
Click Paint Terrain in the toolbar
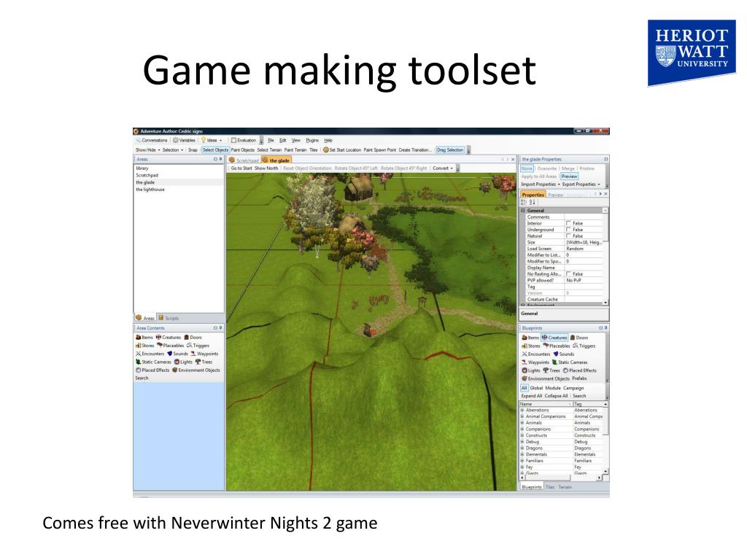(295, 150)
